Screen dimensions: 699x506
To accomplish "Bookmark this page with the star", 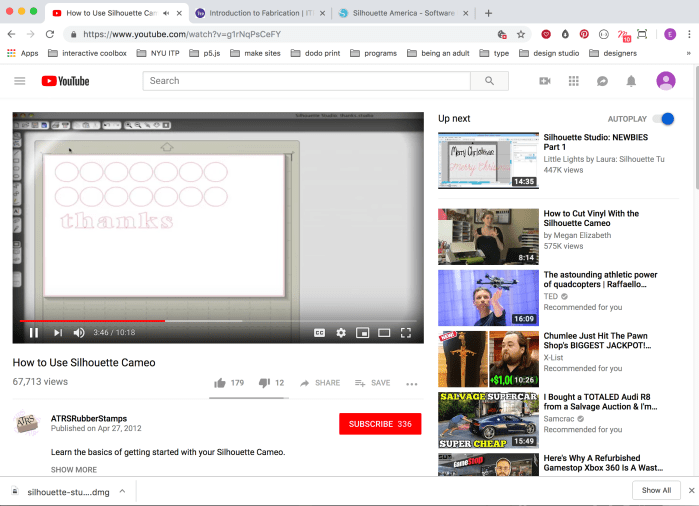I will pyautogui.click(x=521, y=34).
